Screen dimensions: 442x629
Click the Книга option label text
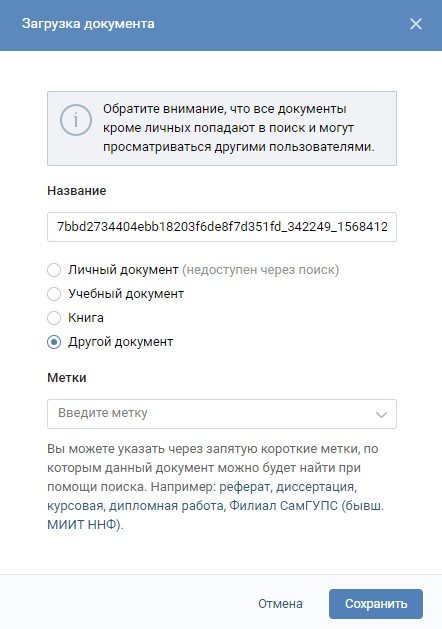86,318
